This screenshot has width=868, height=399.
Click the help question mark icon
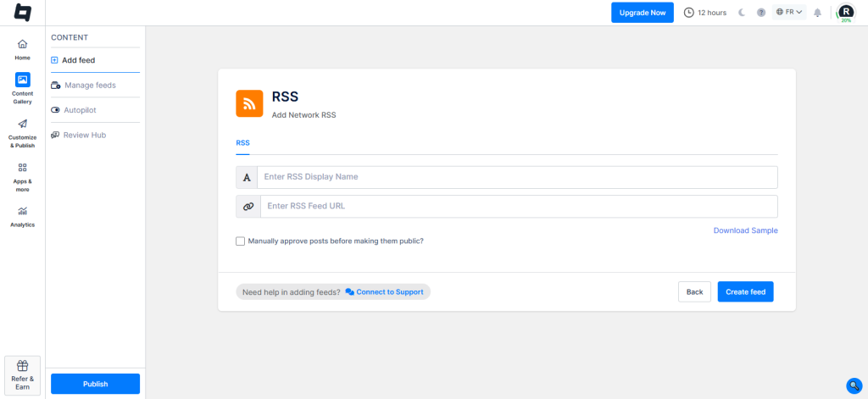tap(760, 13)
